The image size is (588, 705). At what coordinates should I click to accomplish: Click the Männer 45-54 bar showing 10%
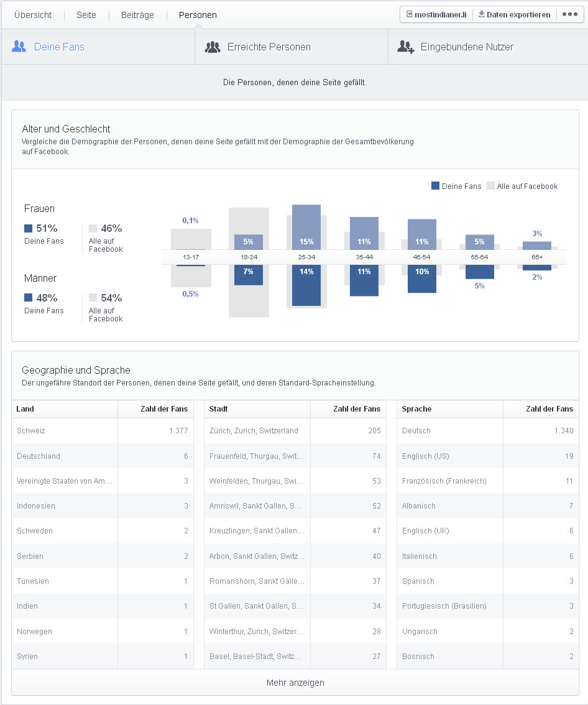[422, 279]
